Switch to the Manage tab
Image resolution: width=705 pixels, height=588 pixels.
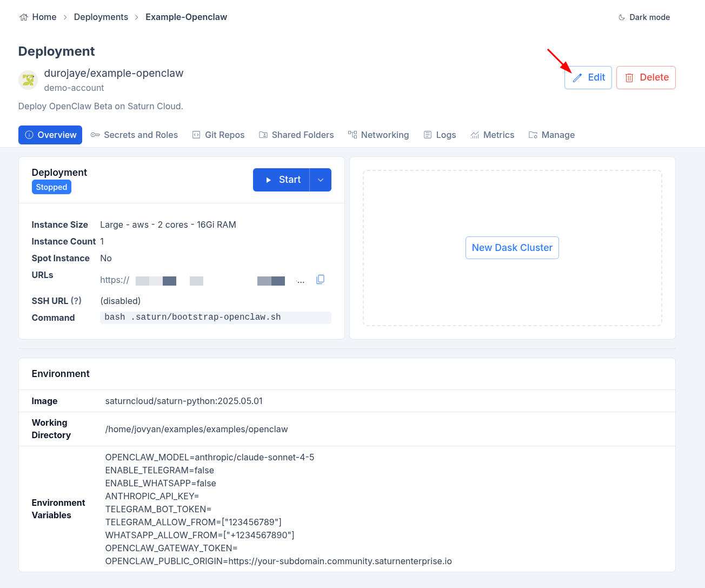coord(551,135)
